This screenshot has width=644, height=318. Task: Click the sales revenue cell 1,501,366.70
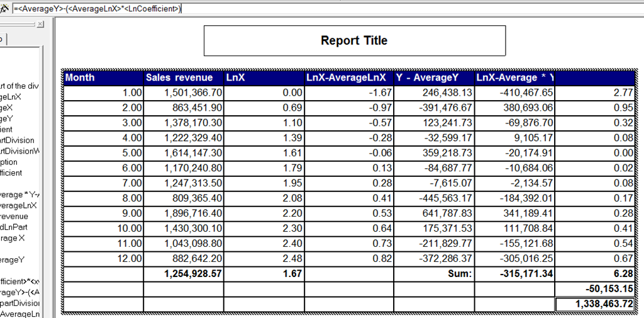[183, 93]
